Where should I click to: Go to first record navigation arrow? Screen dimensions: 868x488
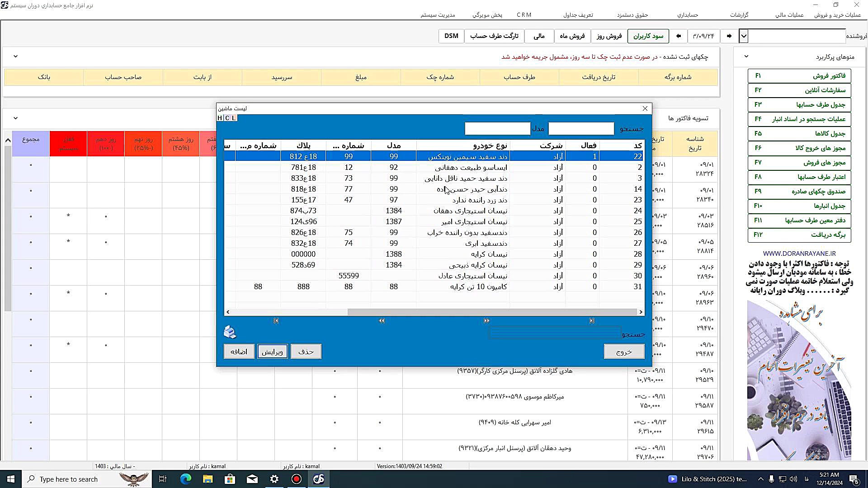coord(276,321)
